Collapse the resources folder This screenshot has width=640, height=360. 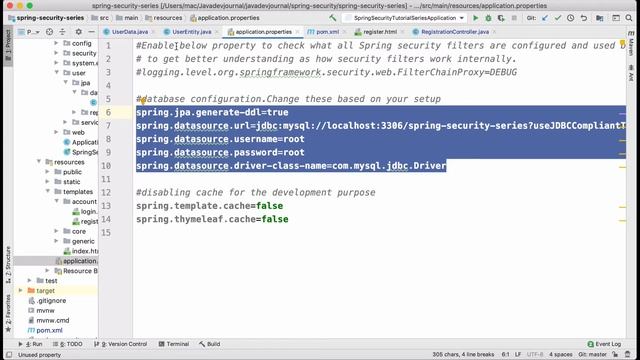tap(39, 162)
